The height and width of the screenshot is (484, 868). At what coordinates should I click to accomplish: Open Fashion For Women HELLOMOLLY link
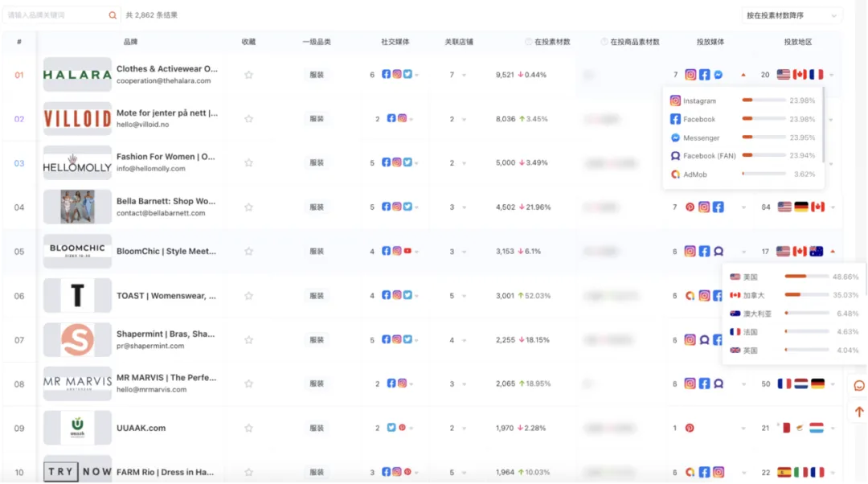(166, 157)
